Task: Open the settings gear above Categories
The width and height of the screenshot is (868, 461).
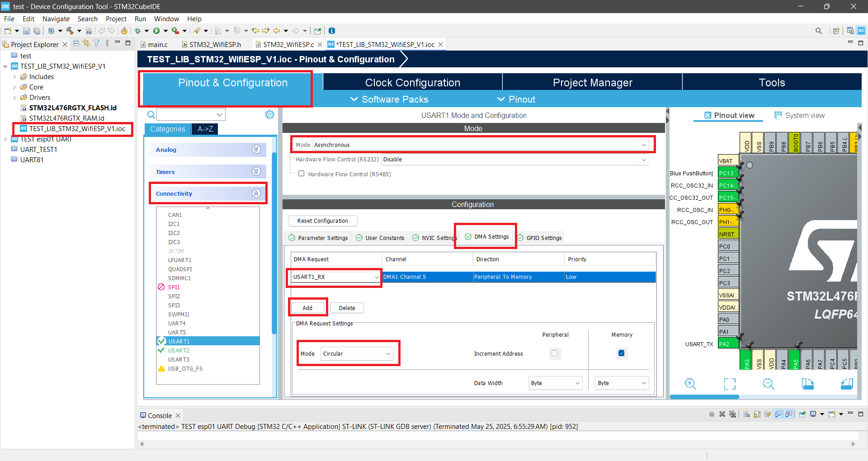Action: (x=269, y=114)
